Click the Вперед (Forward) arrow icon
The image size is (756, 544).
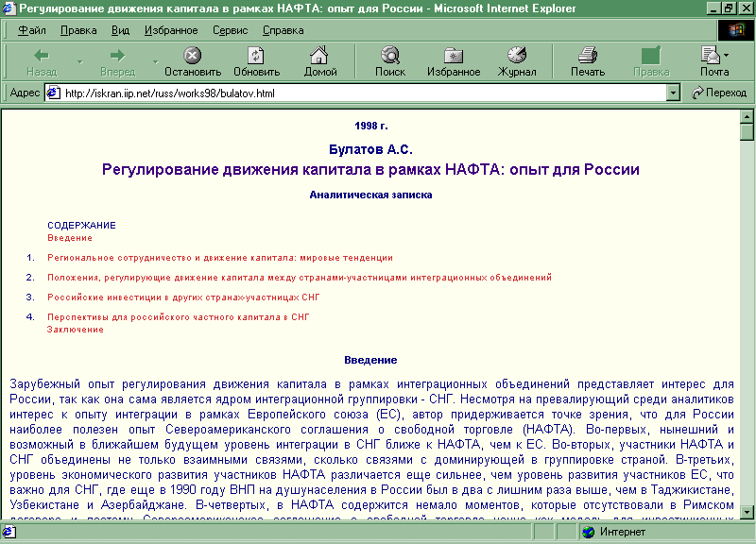[x=117, y=56]
